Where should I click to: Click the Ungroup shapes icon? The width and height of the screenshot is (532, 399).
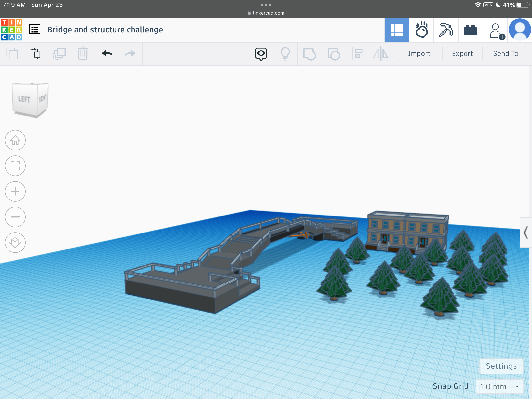(333, 54)
